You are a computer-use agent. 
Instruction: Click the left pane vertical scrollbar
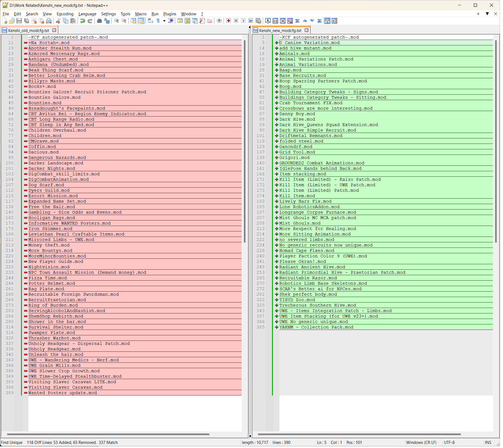tap(244, 141)
